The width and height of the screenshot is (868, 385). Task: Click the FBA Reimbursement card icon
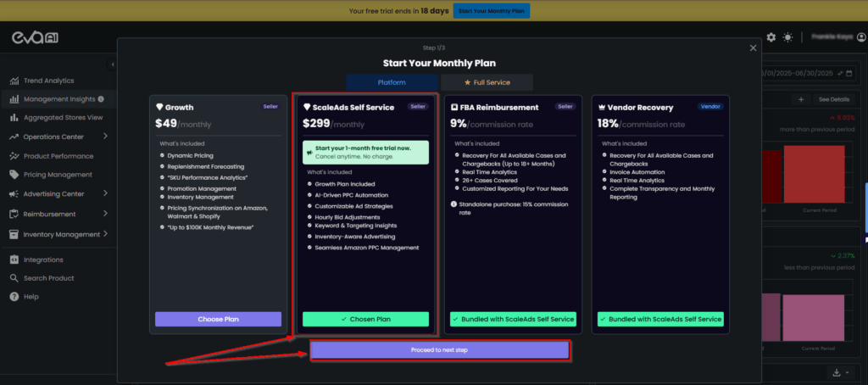454,108
